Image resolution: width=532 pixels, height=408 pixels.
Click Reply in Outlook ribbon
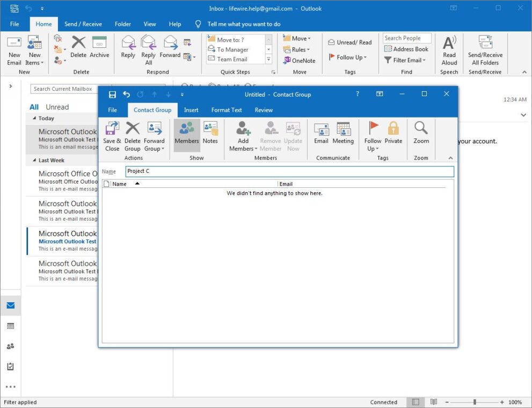click(x=128, y=47)
